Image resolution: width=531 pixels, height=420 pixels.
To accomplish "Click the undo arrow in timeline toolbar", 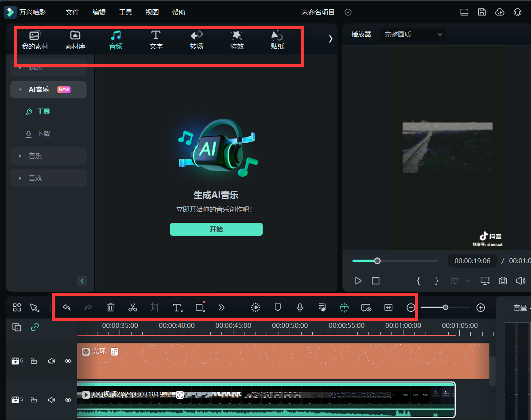I will (x=67, y=307).
